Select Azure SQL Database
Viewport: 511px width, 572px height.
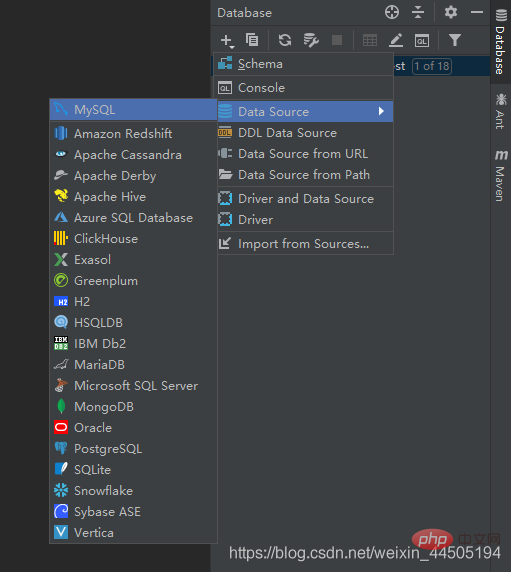133,218
